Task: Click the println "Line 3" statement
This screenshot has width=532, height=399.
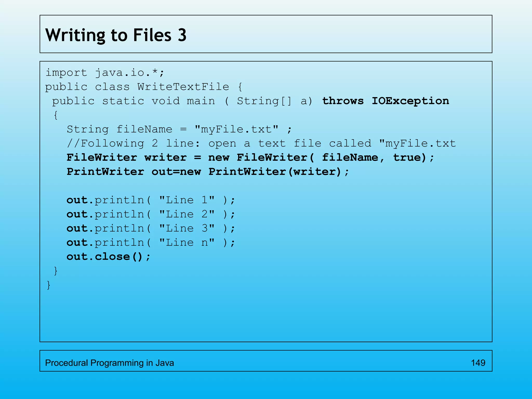Action: 151,228
